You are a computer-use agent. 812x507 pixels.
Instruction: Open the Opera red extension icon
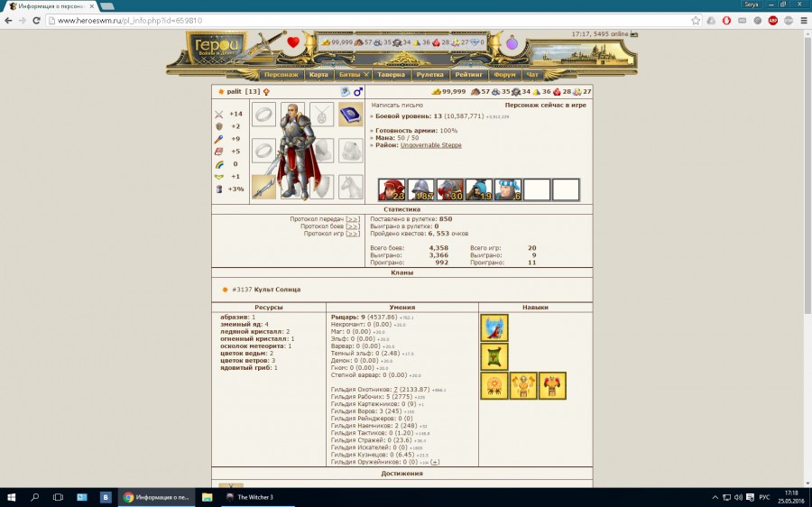726,21
